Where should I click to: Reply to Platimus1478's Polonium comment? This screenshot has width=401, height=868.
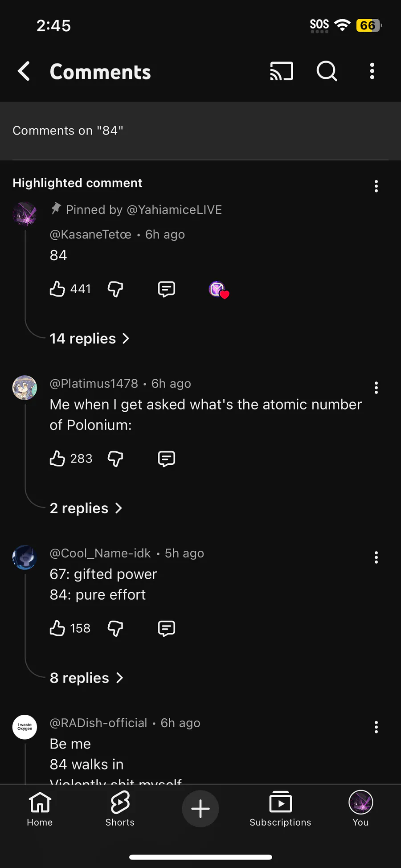pyautogui.click(x=166, y=459)
